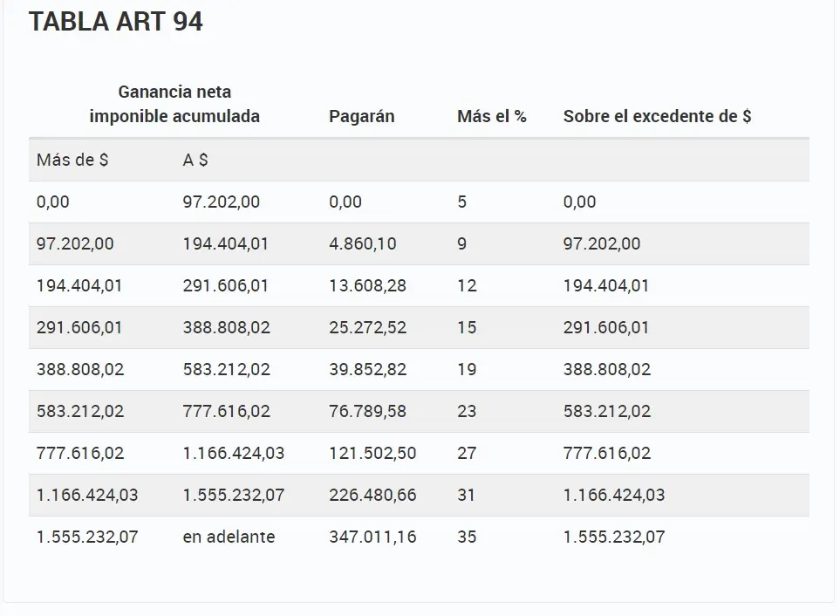Select 1.166.424,03 in the Más de $ column
The image size is (840, 616).
(x=87, y=495)
